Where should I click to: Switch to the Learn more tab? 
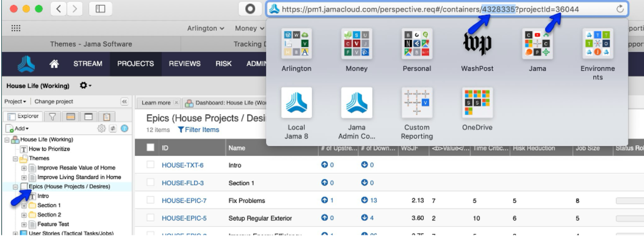[156, 103]
